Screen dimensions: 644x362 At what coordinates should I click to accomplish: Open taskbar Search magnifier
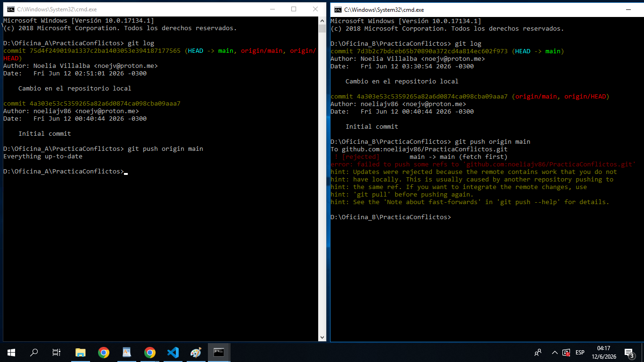(34, 352)
